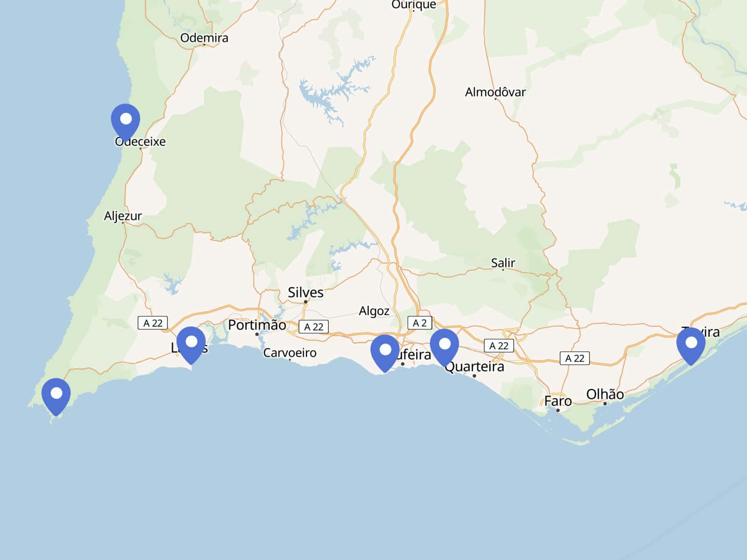Click the Carvoeiro coastal town label
747x560 pixels.
290,352
